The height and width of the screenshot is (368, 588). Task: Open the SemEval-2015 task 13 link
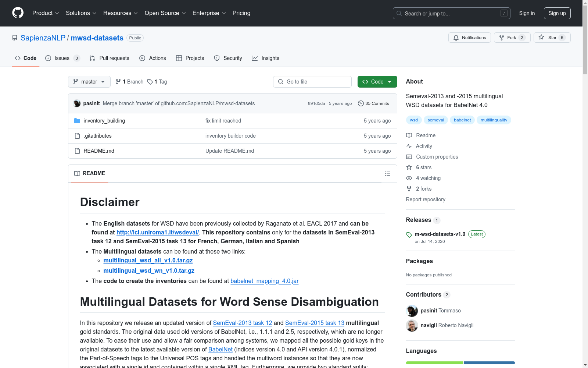(315, 323)
